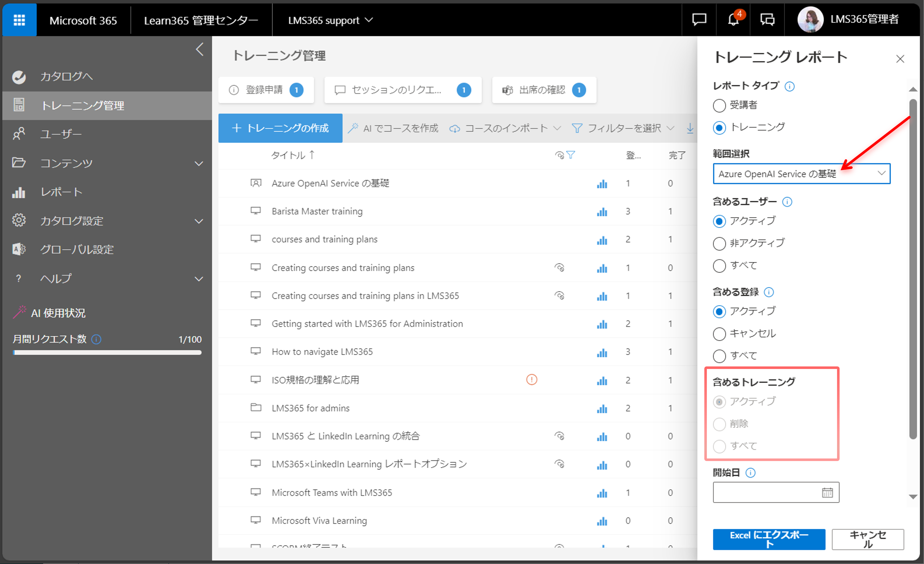The height and width of the screenshot is (564, 924).
Task: Select 削除 under 含めるトレーニング
Action: (x=719, y=424)
